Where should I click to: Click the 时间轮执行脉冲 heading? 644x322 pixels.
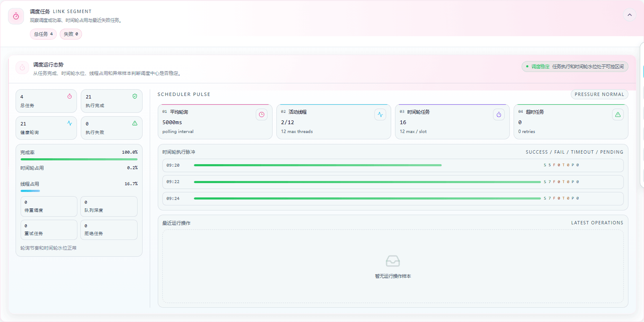coord(179,152)
